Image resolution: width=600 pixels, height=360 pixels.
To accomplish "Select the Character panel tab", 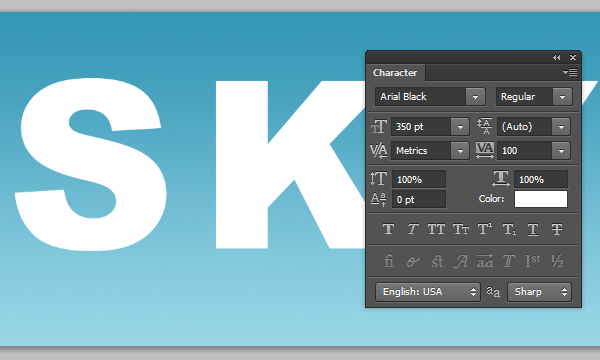I will 395,73.
